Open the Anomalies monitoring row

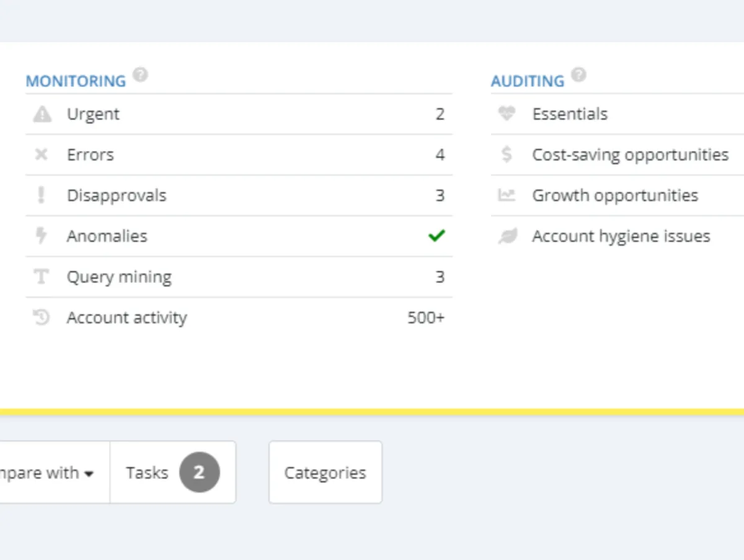pyautogui.click(x=239, y=236)
